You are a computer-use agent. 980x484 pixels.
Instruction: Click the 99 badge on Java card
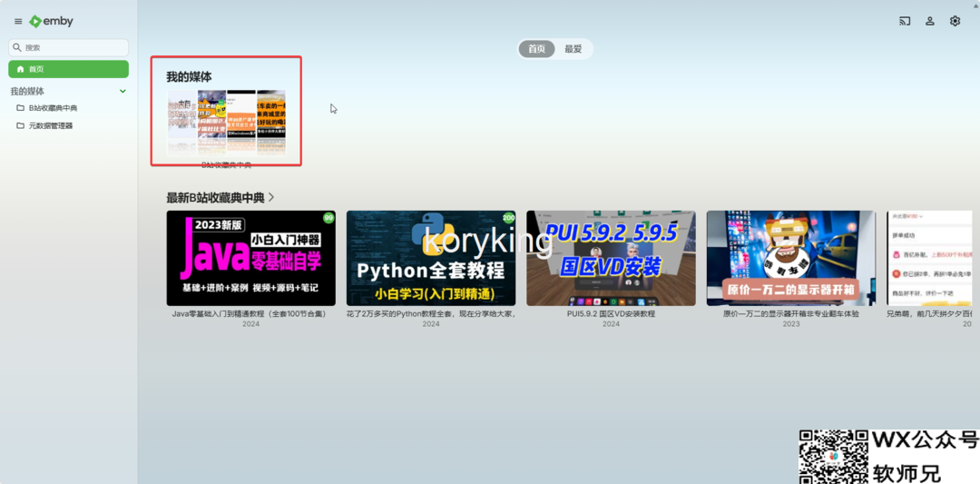[328, 218]
